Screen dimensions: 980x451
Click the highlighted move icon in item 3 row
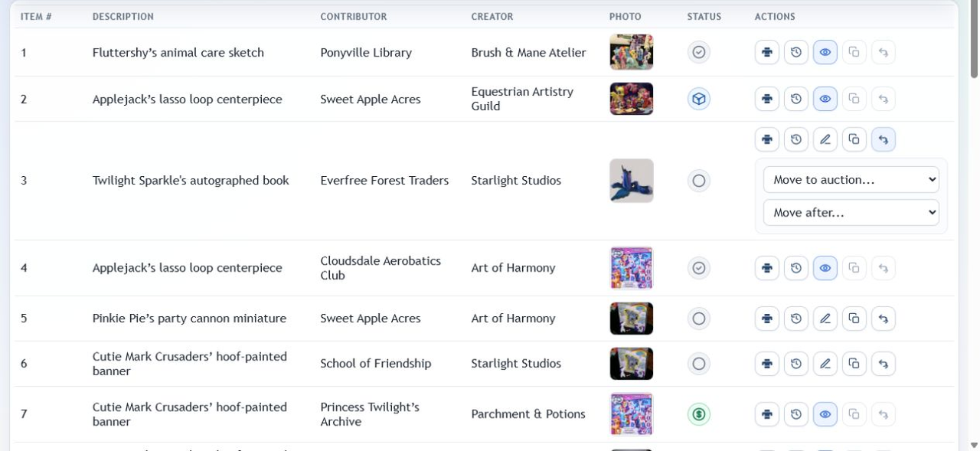click(x=883, y=139)
